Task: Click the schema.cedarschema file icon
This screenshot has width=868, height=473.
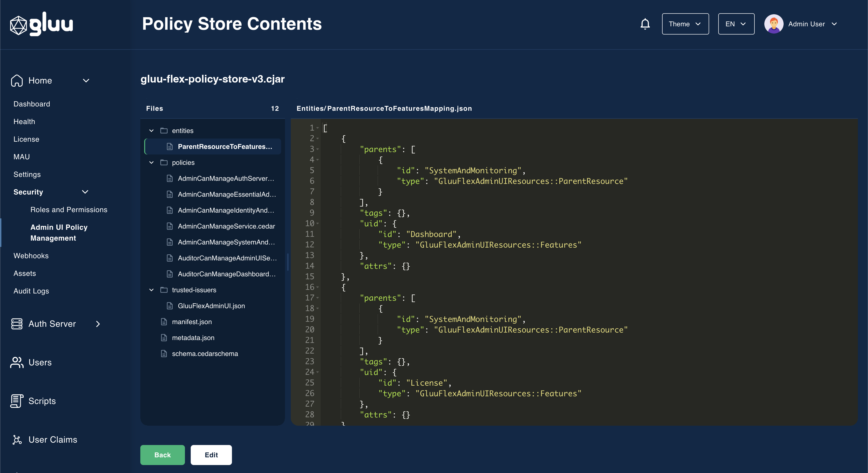Action: point(164,354)
